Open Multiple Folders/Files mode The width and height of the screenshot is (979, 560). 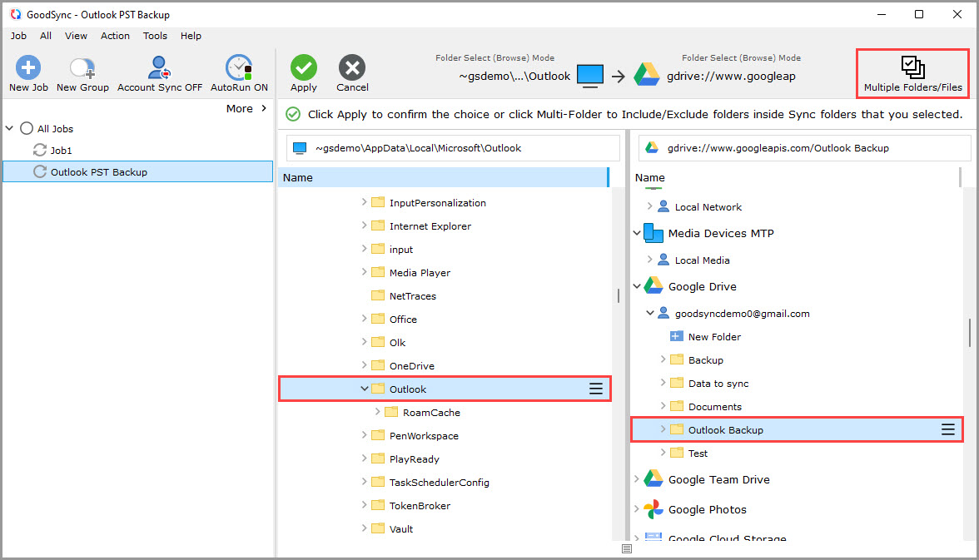(x=912, y=74)
